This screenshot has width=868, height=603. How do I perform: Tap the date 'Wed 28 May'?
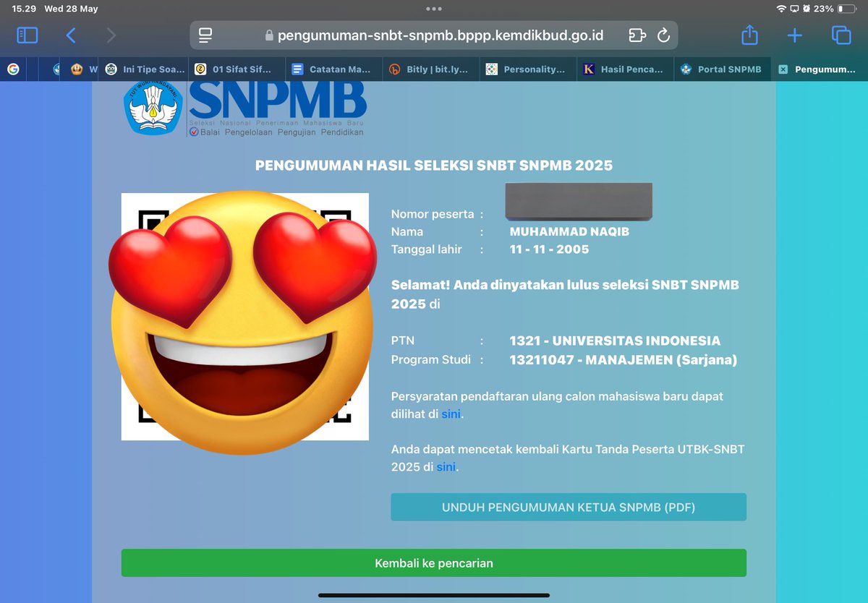71,9
